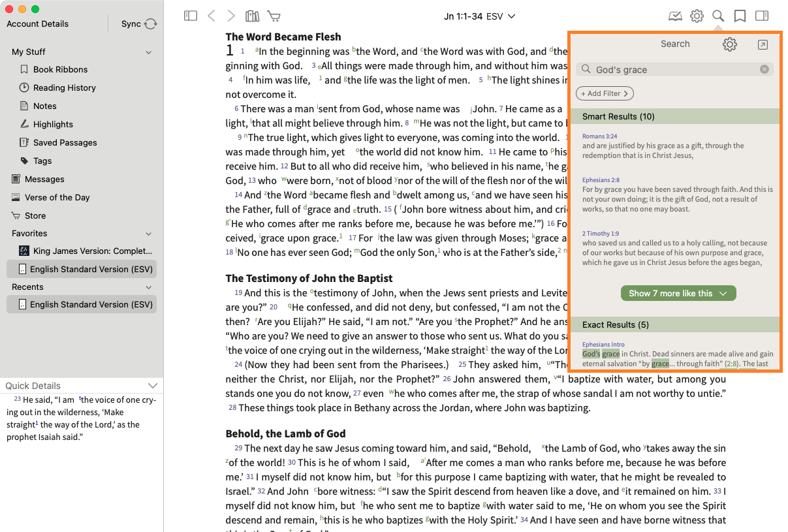Image resolution: width=788 pixels, height=532 pixels.
Task: Toggle the right sidebar panel icon
Action: click(x=761, y=16)
